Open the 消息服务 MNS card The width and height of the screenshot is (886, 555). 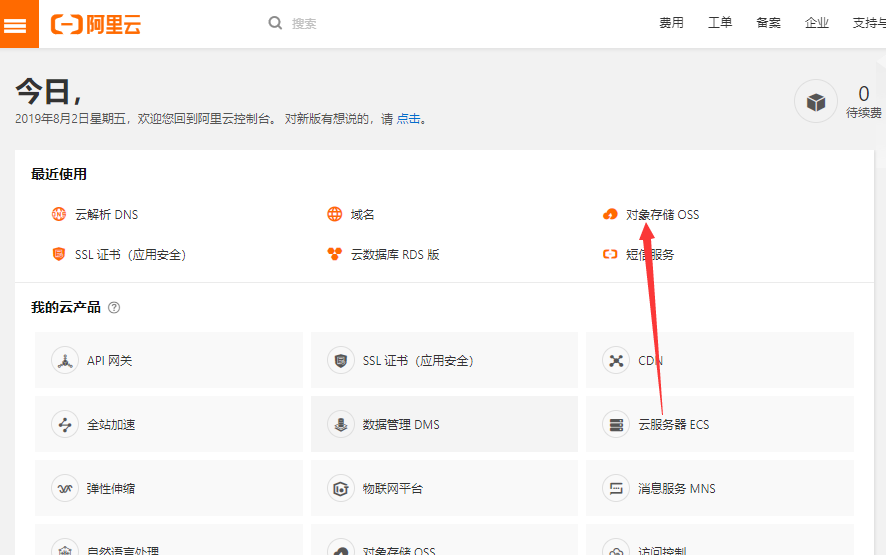coord(720,488)
